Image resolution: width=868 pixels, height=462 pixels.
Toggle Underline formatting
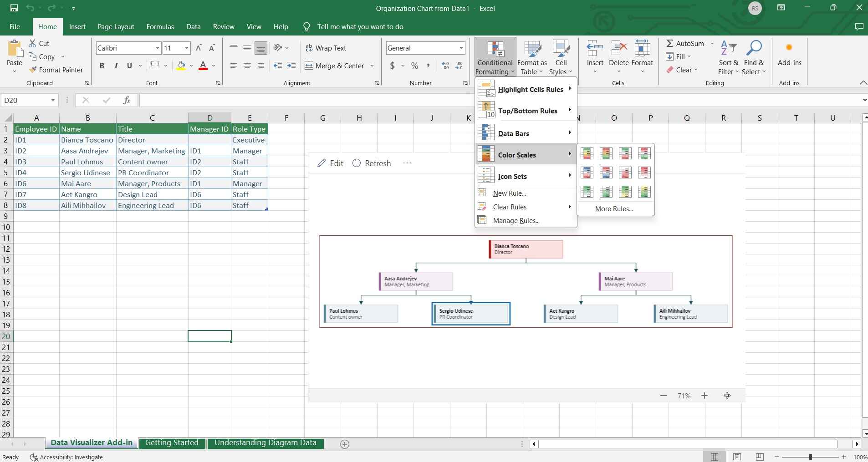(129, 66)
